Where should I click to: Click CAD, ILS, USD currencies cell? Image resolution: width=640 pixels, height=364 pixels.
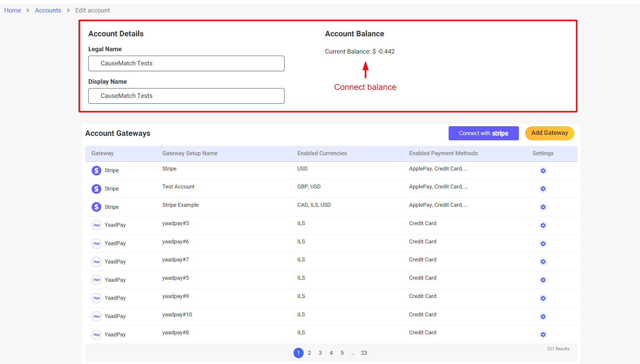point(314,205)
